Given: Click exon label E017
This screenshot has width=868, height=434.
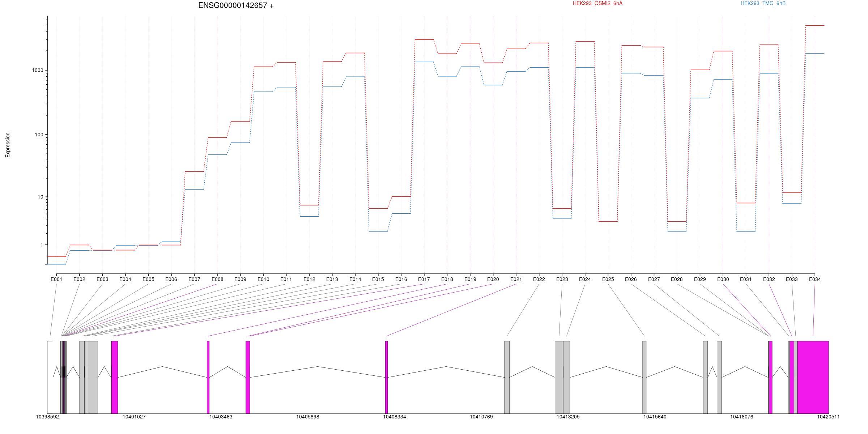Looking at the screenshot, I should point(424,279).
